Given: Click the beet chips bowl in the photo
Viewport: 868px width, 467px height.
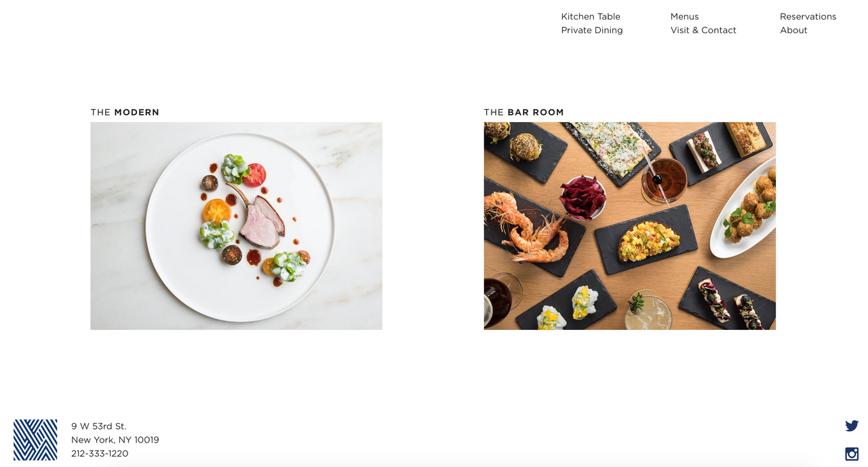Looking at the screenshot, I should [583, 197].
